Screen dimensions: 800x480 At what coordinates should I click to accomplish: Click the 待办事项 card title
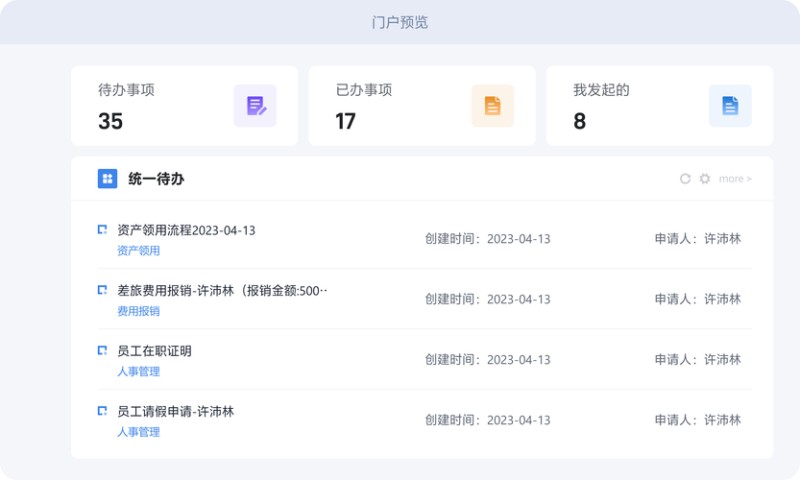coord(126,90)
